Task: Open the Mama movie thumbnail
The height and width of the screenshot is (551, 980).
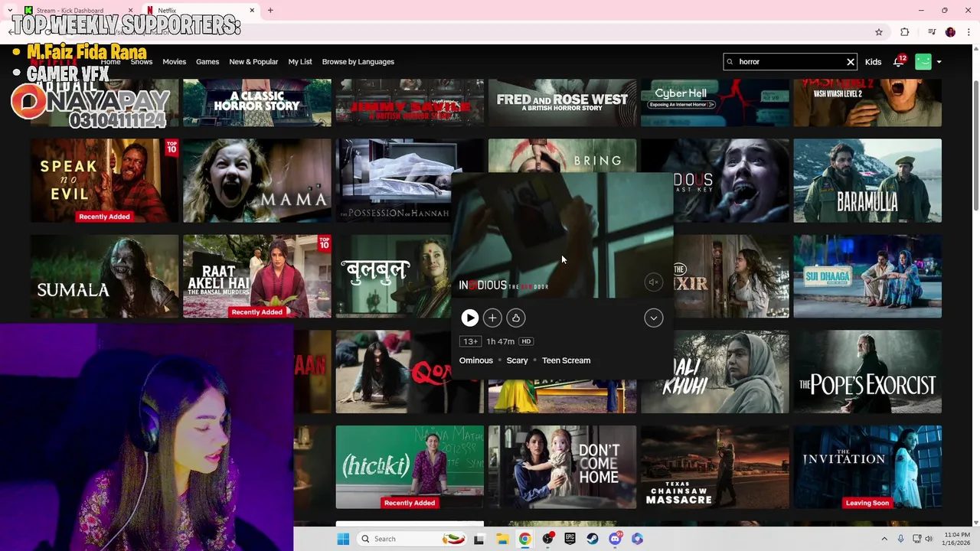Action: tap(257, 181)
